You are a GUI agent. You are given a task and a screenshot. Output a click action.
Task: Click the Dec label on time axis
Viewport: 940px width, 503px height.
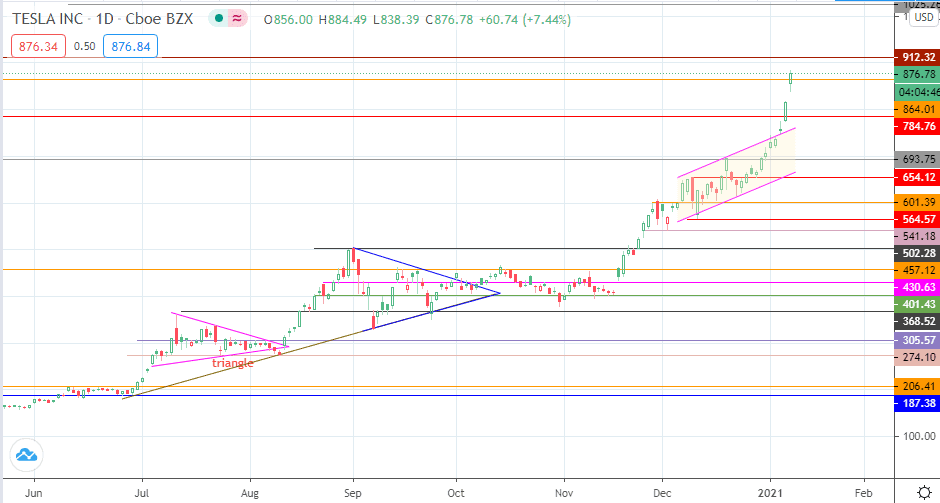pyautogui.click(x=662, y=493)
